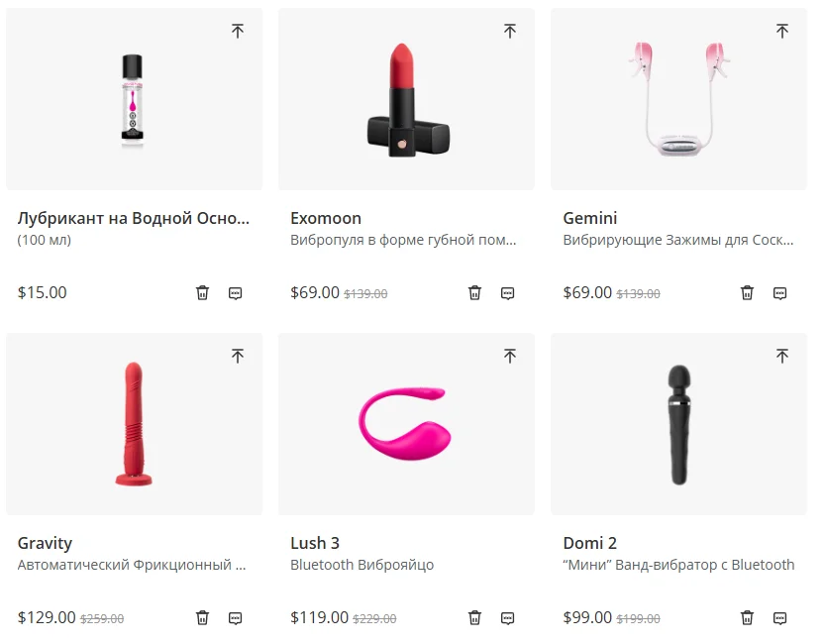
Task: Move Exomoon to top of list
Action: coord(510,31)
